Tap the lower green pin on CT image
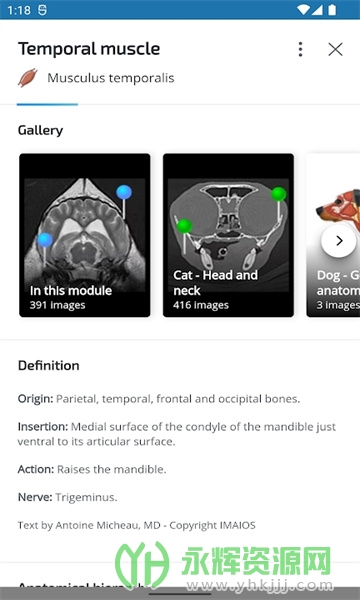The image size is (360, 600). [x=184, y=226]
